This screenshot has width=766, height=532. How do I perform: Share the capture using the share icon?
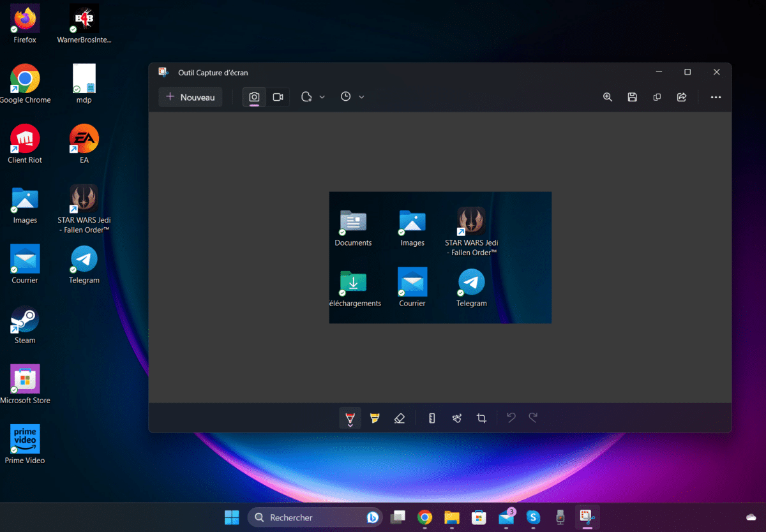tap(682, 97)
